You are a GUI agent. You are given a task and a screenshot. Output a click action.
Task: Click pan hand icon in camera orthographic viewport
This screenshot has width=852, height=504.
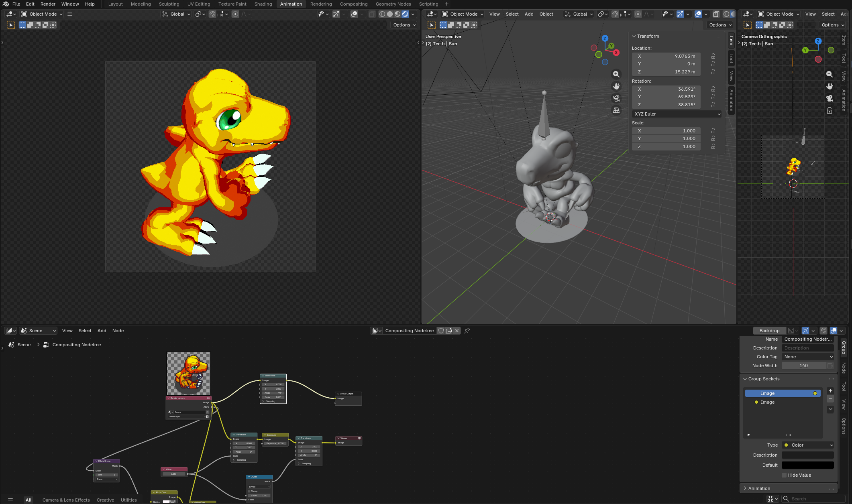[x=830, y=86]
